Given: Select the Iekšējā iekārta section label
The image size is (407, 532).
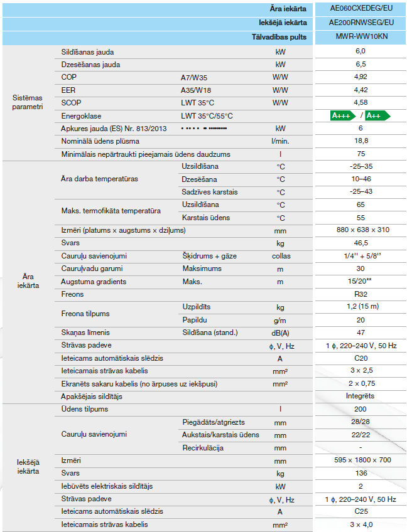Looking at the screenshot, I should click(28, 466).
